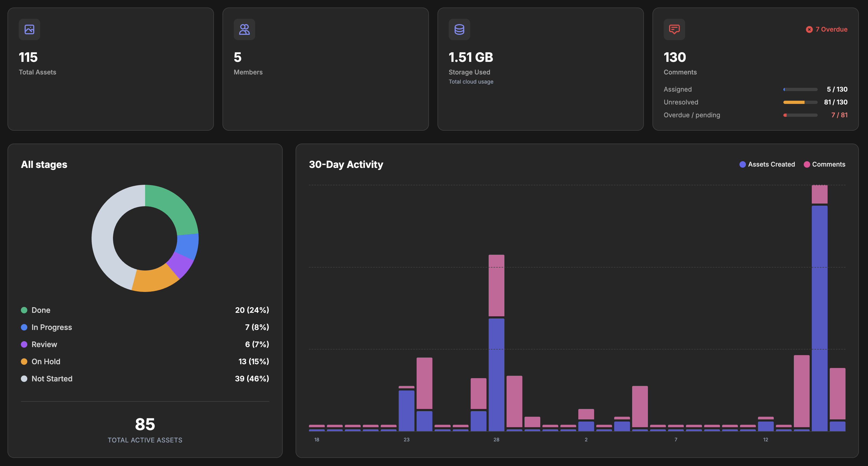This screenshot has width=868, height=466.
Task: Click the In Progress blue legend dot
Action: (x=24, y=327)
